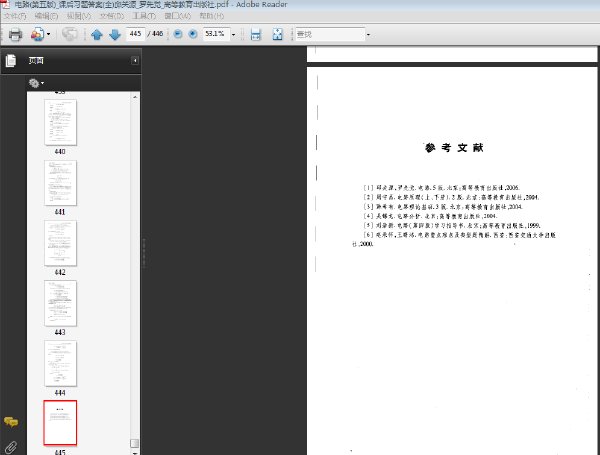This screenshot has width=600, height=455.
Task: Zoom out using the minus button
Action: click(x=178, y=34)
